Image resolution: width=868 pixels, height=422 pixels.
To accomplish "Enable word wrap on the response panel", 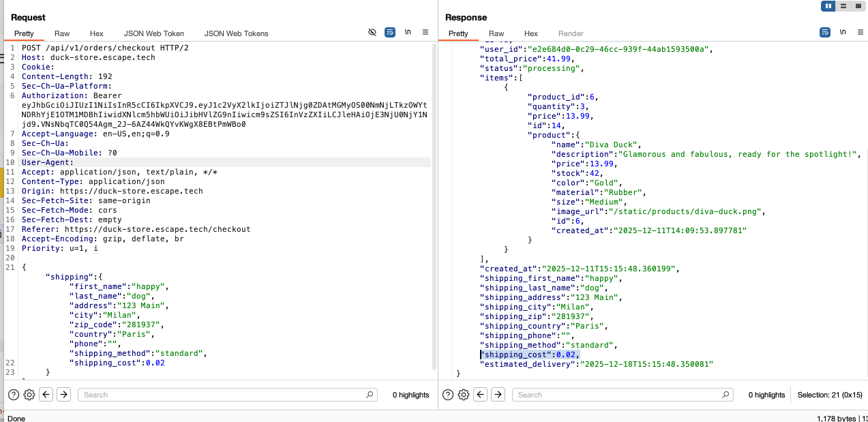I will click(825, 32).
